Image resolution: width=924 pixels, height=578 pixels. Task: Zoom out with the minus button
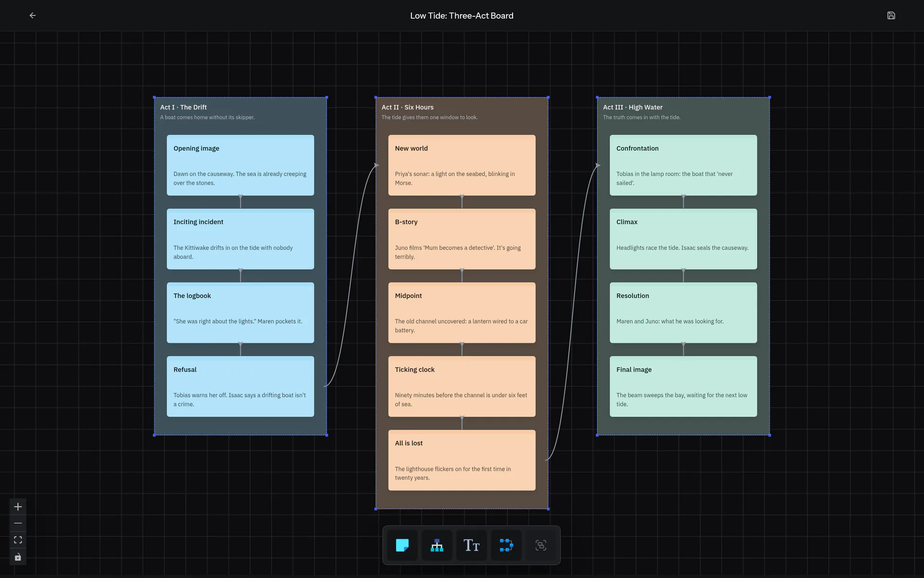click(18, 523)
